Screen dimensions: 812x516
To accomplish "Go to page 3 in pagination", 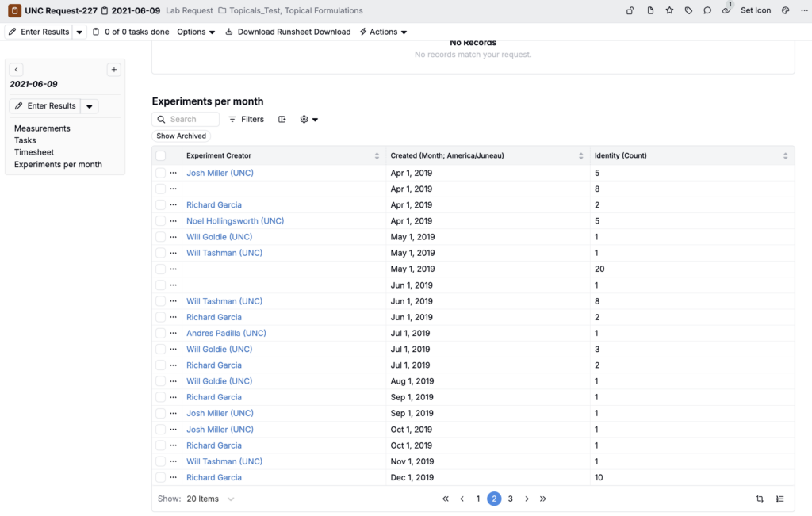I will (x=510, y=499).
